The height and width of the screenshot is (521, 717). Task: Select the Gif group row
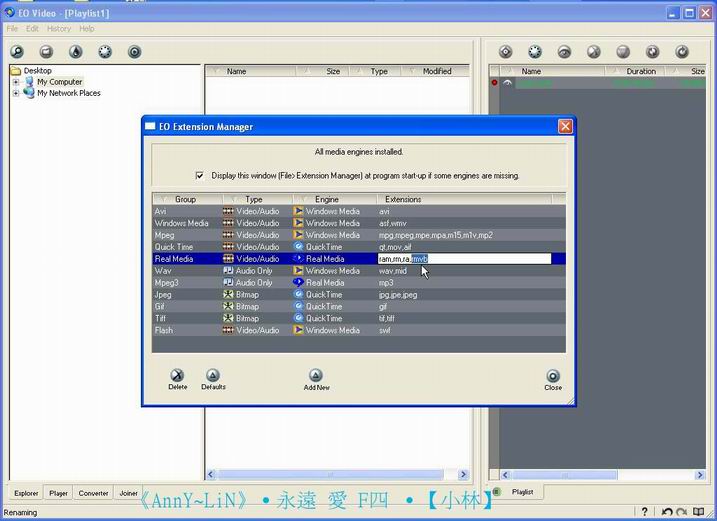(359, 306)
